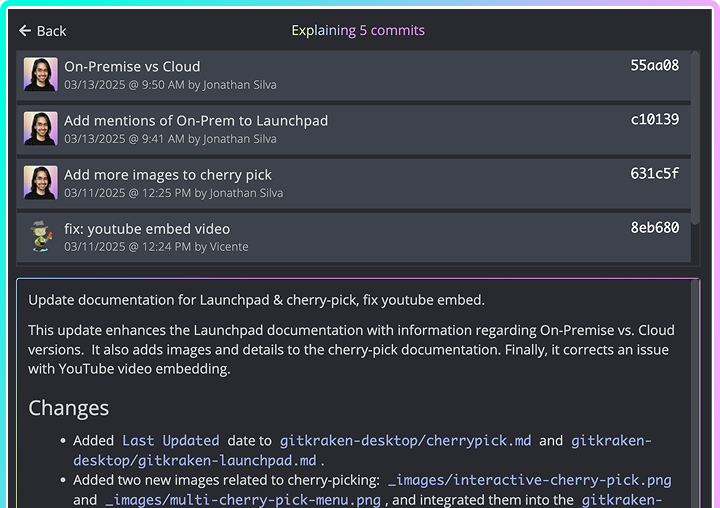
Task: Click the _images/interactive-cherry-pick.png file path
Action: pos(529,480)
